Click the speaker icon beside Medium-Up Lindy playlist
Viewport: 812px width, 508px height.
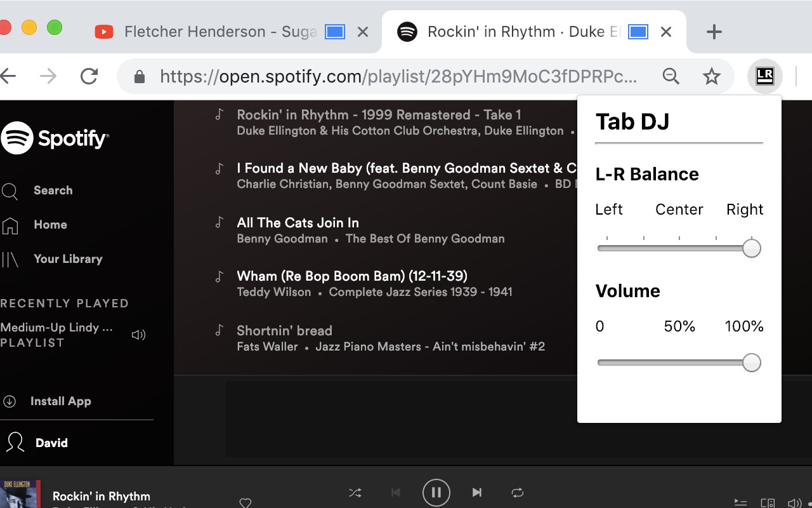tap(138, 335)
